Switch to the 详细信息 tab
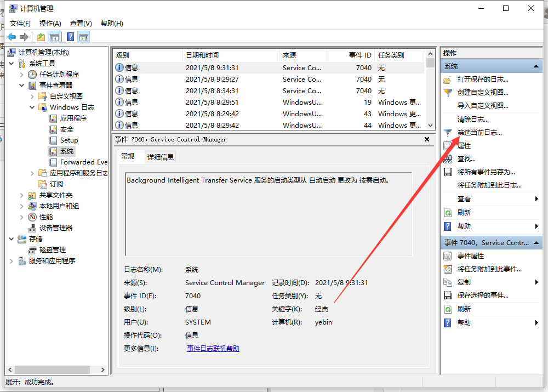 (160, 157)
